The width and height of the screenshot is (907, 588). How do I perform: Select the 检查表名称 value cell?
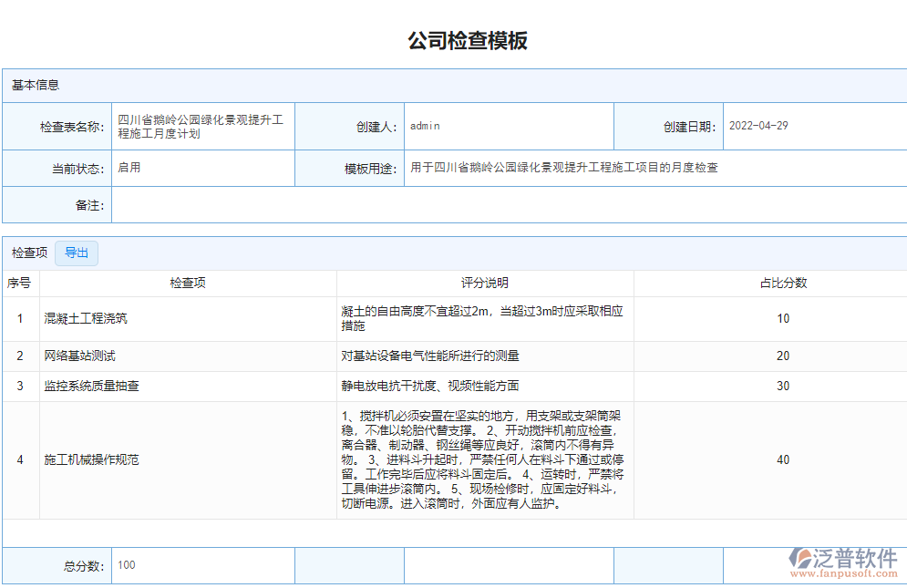pos(202,126)
